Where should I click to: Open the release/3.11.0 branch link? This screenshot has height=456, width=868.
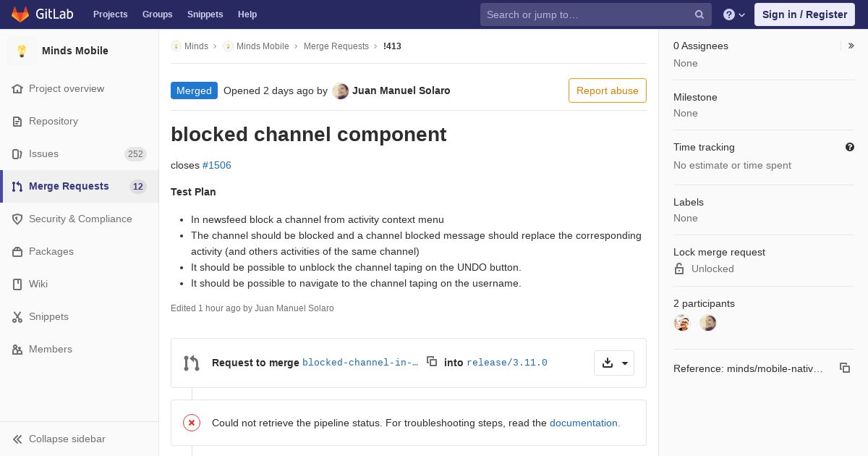[507, 363]
